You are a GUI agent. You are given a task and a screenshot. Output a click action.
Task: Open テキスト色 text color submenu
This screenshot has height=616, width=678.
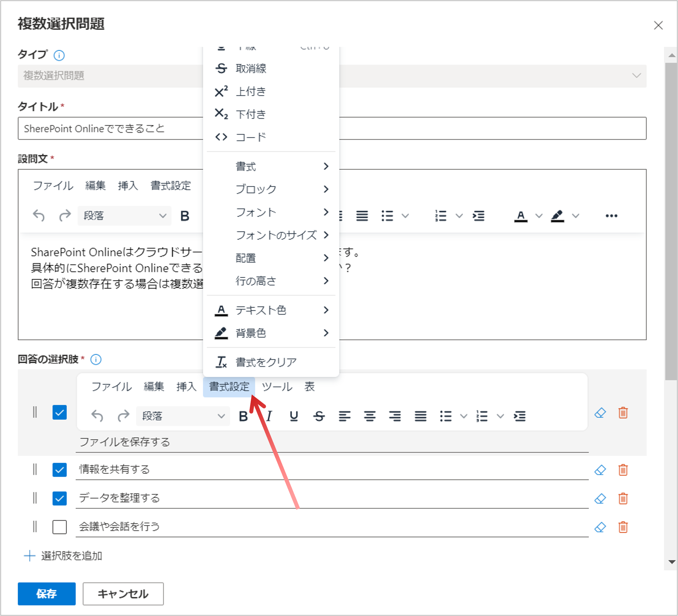point(271,310)
